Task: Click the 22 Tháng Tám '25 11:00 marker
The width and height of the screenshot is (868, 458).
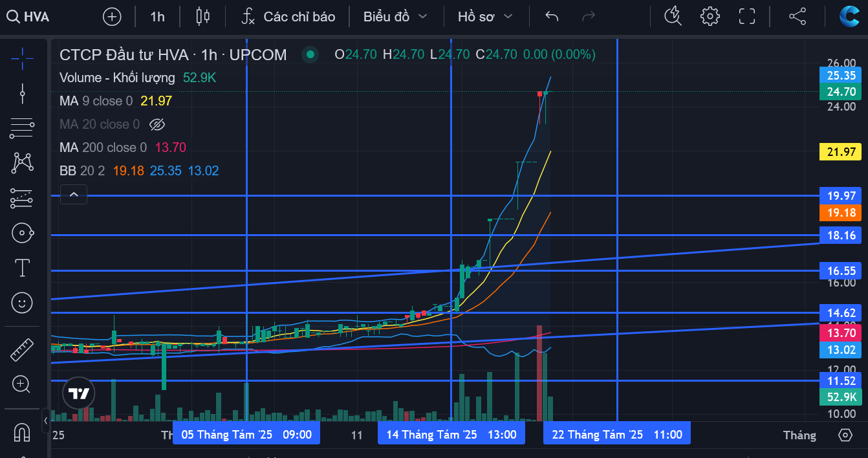Action: (x=617, y=435)
